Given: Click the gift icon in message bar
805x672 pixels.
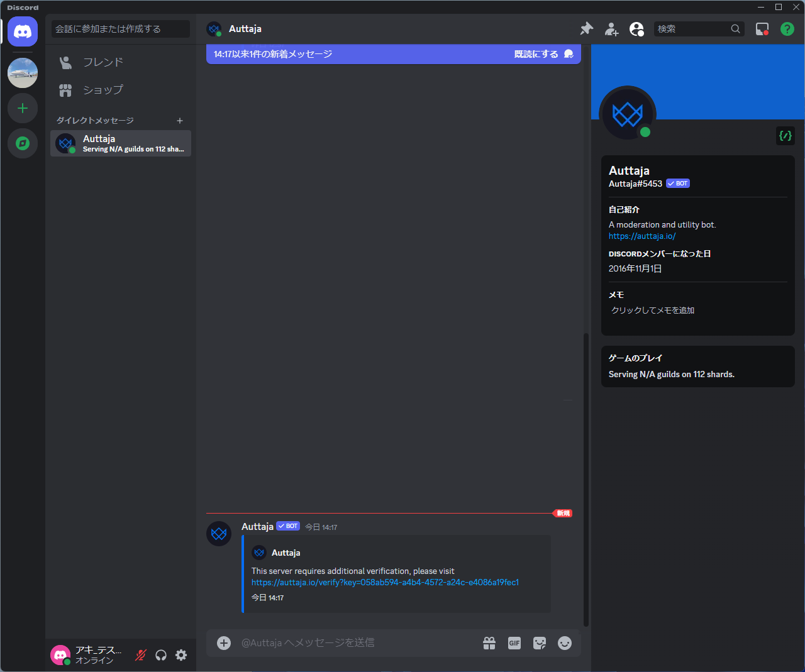Looking at the screenshot, I should click(x=489, y=643).
